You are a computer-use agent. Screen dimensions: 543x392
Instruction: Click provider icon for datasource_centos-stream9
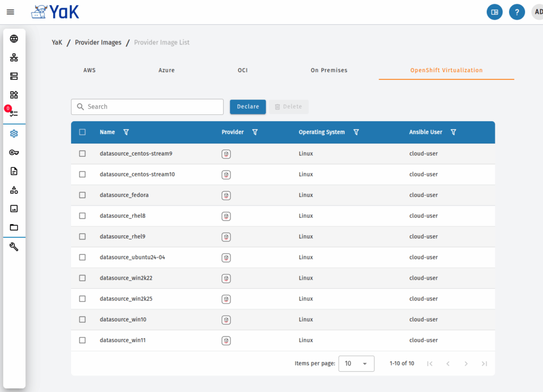[x=226, y=154]
